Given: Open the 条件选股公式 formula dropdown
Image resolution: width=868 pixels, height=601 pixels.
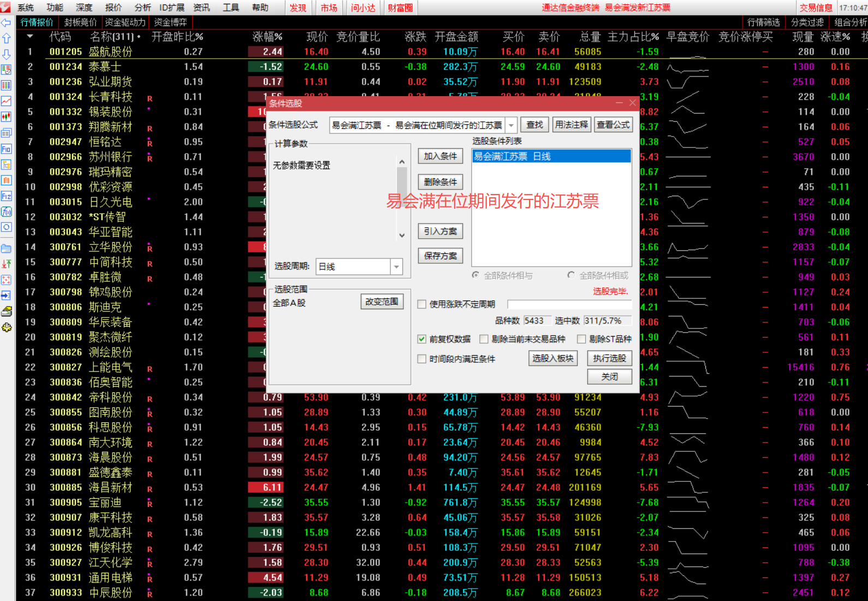Looking at the screenshot, I should pos(511,125).
